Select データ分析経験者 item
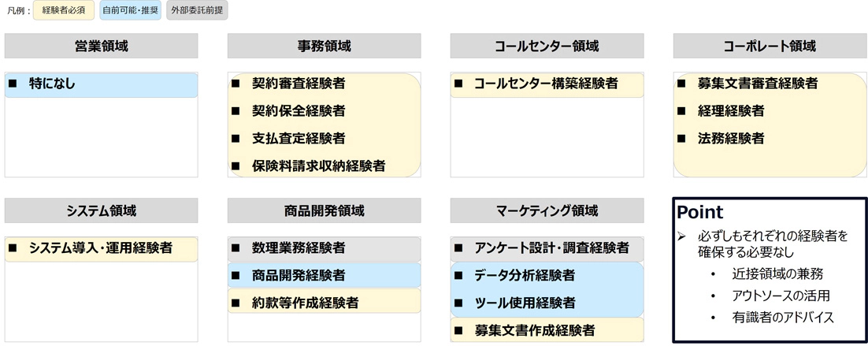The image size is (868, 346). 524,276
